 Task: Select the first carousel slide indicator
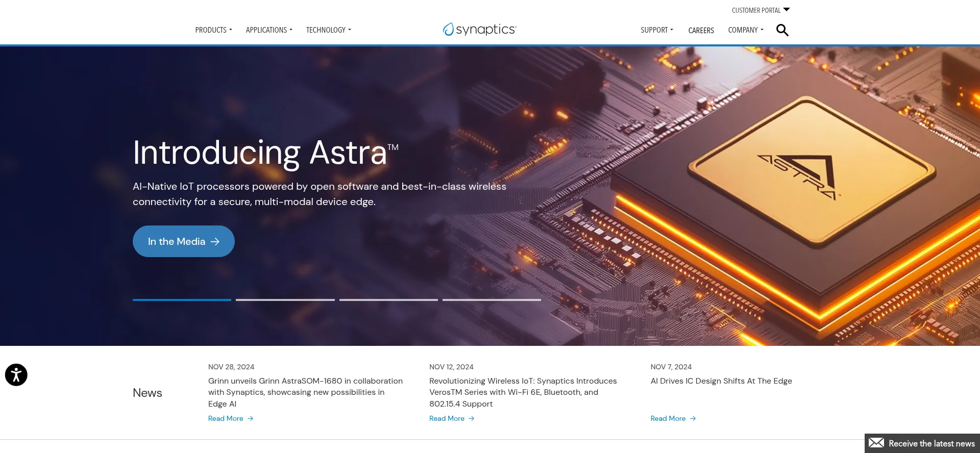(x=182, y=300)
